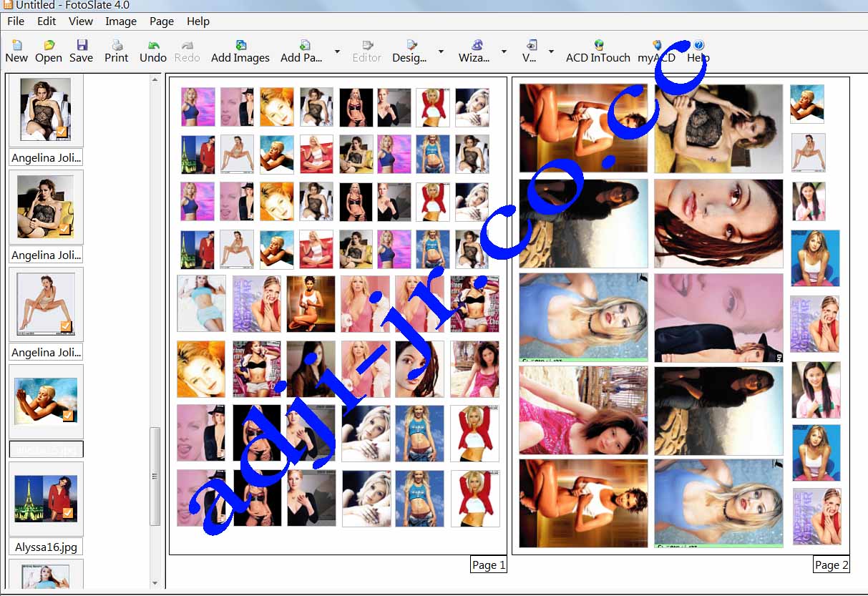Open the Help menu
868x596 pixels.
198,21
